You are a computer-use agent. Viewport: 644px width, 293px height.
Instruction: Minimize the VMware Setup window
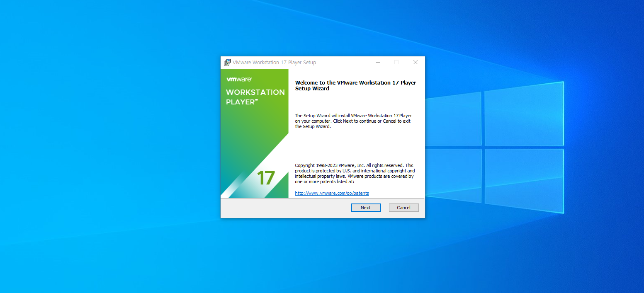[x=377, y=62]
